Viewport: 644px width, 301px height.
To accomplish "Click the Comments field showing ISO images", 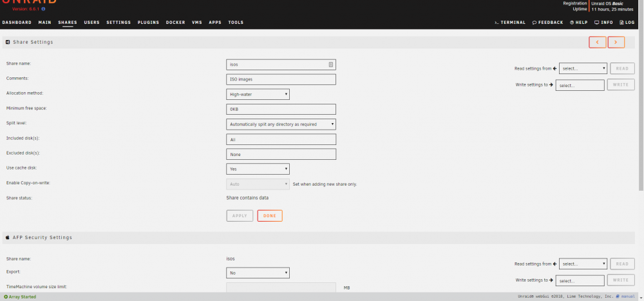I will click(281, 79).
